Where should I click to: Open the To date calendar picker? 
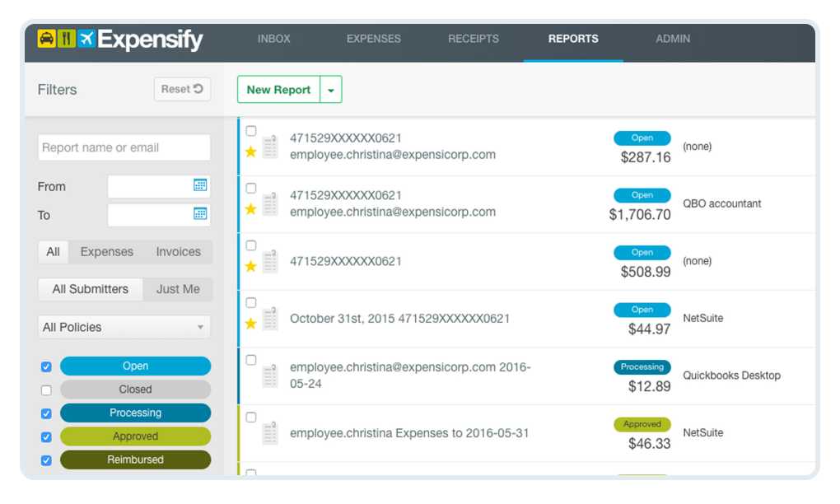click(200, 213)
